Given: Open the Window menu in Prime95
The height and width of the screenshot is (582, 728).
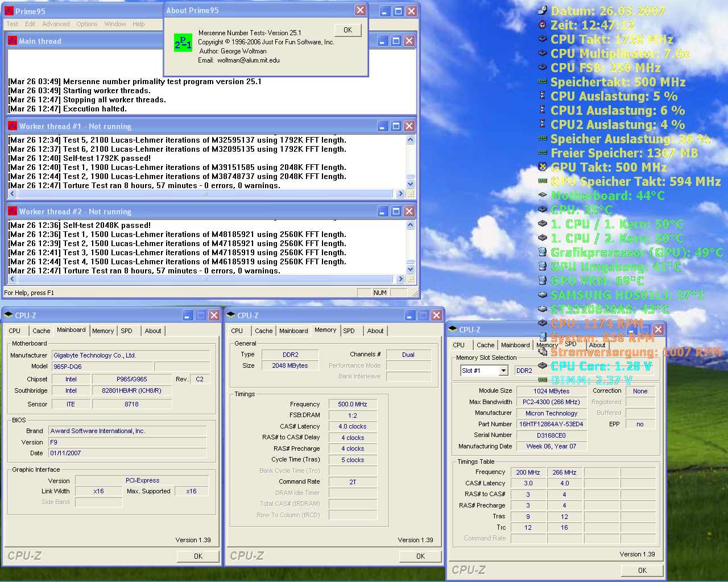Looking at the screenshot, I should click(x=115, y=24).
